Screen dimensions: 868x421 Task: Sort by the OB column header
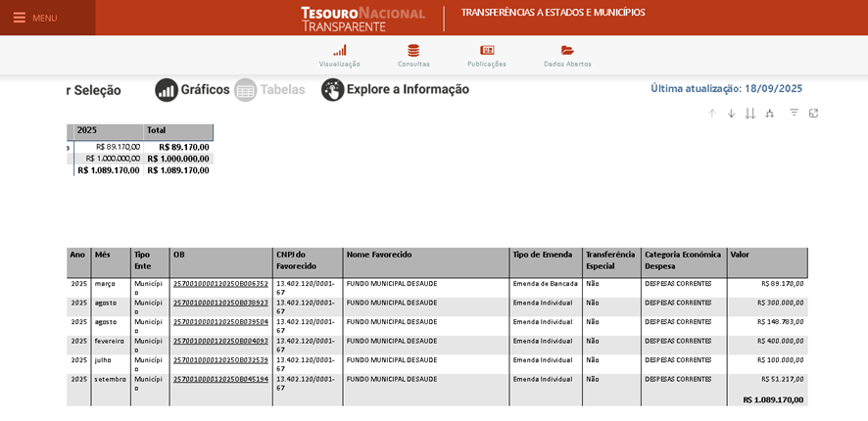220,262
